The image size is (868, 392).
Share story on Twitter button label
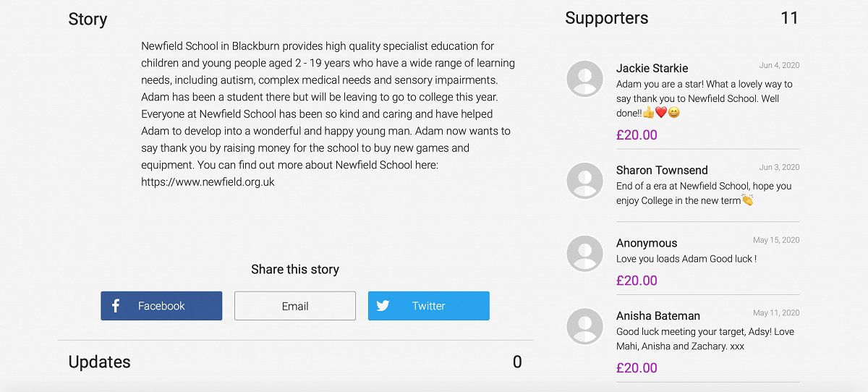[428, 306]
